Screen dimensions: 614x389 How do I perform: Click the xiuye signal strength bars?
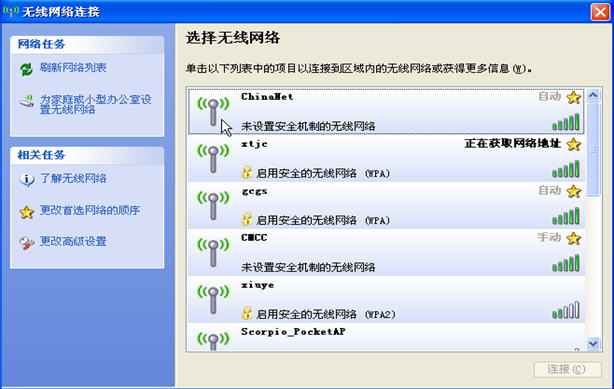click(x=566, y=310)
